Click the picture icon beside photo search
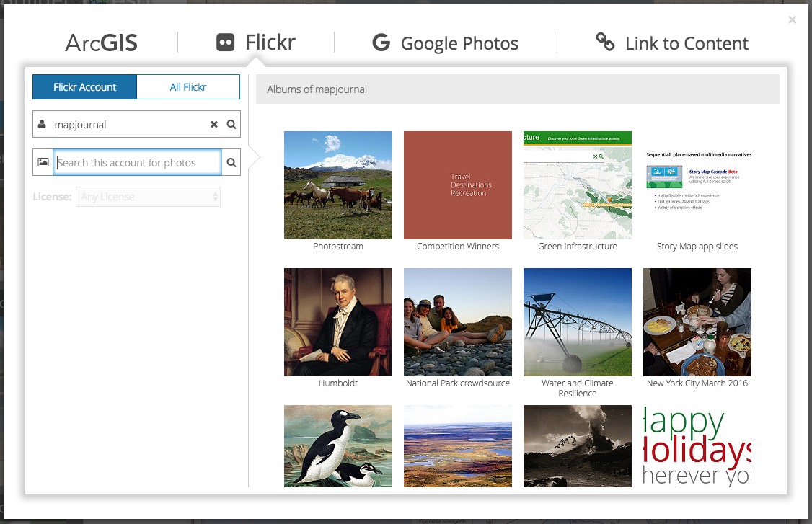The width and height of the screenshot is (812, 524). pyautogui.click(x=43, y=162)
